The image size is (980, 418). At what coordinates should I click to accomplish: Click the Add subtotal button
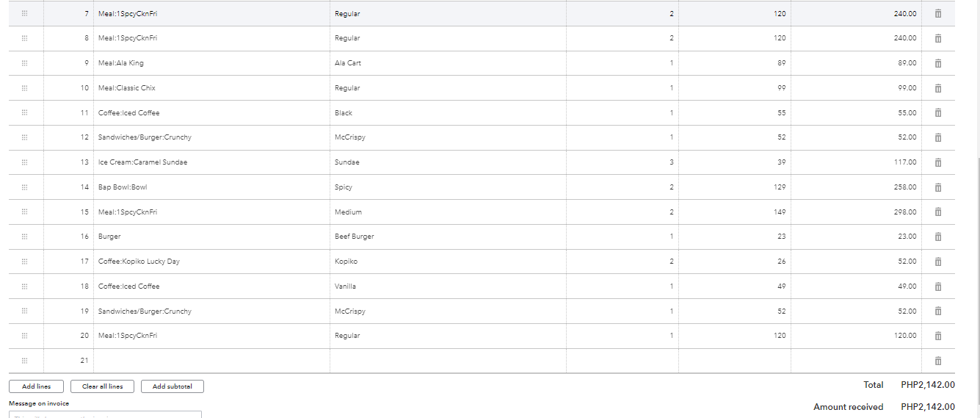pyautogui.click(x=173, y=386)
